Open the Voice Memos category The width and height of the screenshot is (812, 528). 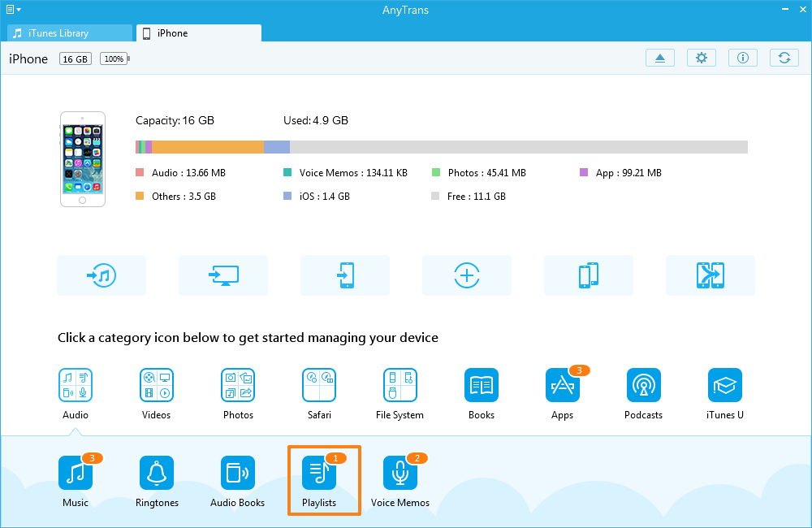tap(400, 473)
